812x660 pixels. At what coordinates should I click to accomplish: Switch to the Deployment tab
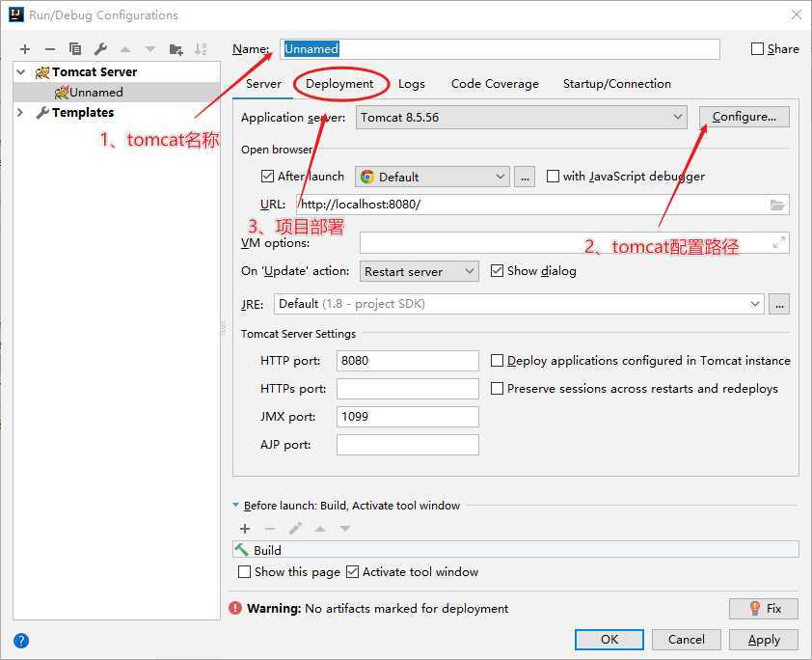click(x=339, y=84)
